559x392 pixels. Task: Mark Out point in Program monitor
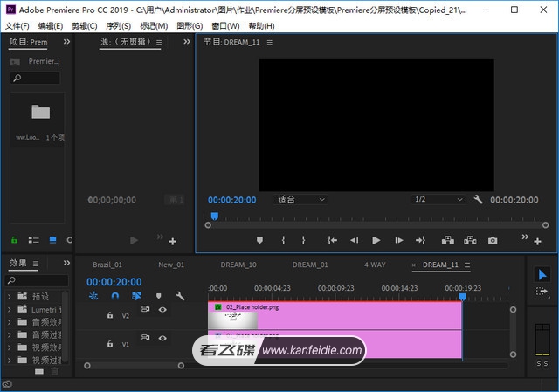(x=303, y=241)
